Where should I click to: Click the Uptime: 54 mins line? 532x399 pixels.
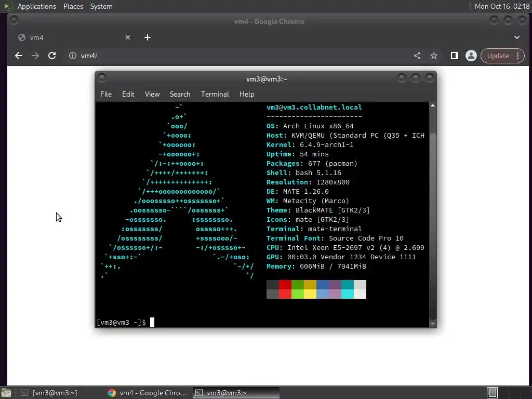click(x=298, y=154)
